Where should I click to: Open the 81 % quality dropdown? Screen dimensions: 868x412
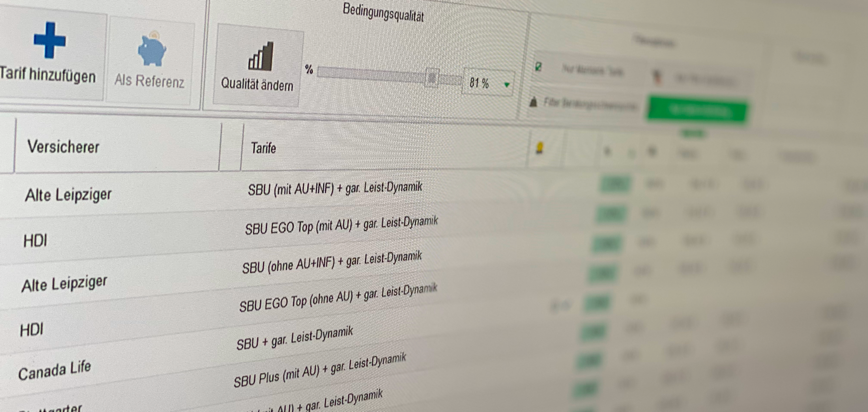[507, 85]
